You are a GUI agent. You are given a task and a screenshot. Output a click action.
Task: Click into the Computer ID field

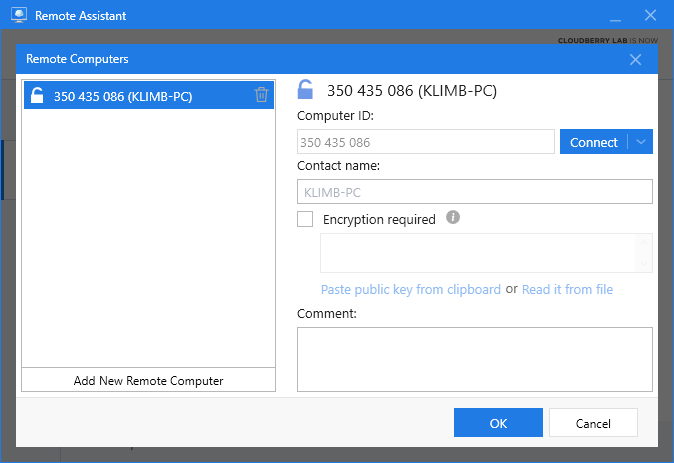click(425, 142)
